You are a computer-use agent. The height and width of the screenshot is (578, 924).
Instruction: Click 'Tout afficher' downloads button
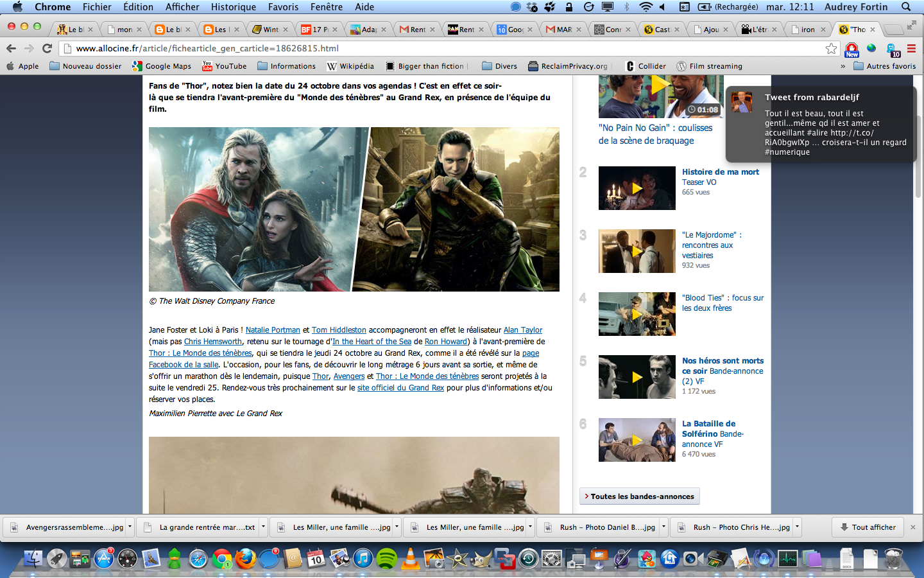coord(868,527)
